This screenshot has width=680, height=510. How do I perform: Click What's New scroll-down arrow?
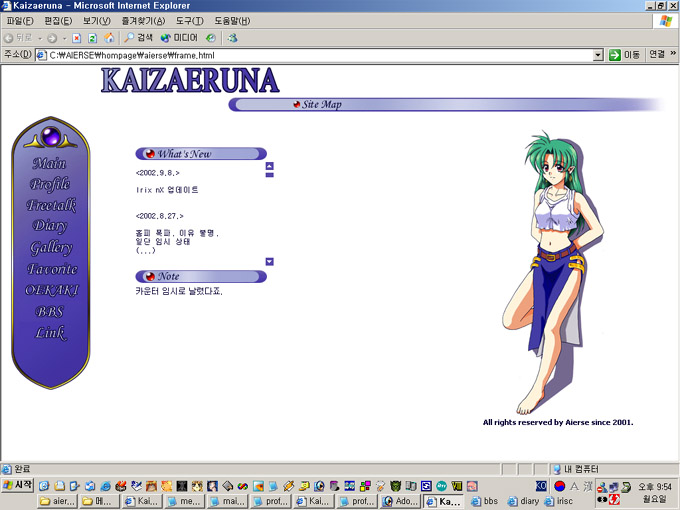(x=269, y=262)
